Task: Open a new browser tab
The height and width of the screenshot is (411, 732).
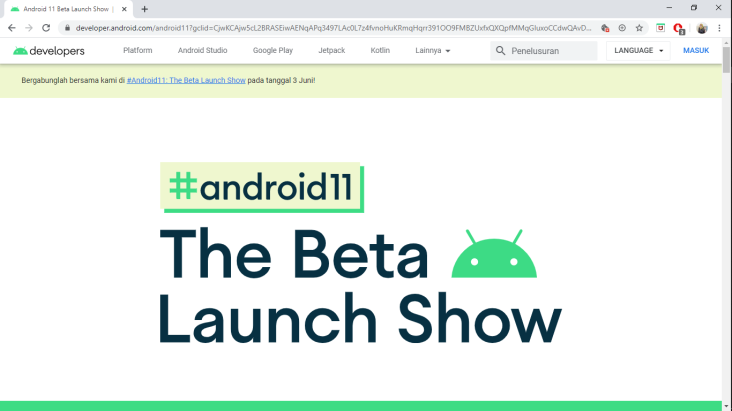Action: pos(144,9)
